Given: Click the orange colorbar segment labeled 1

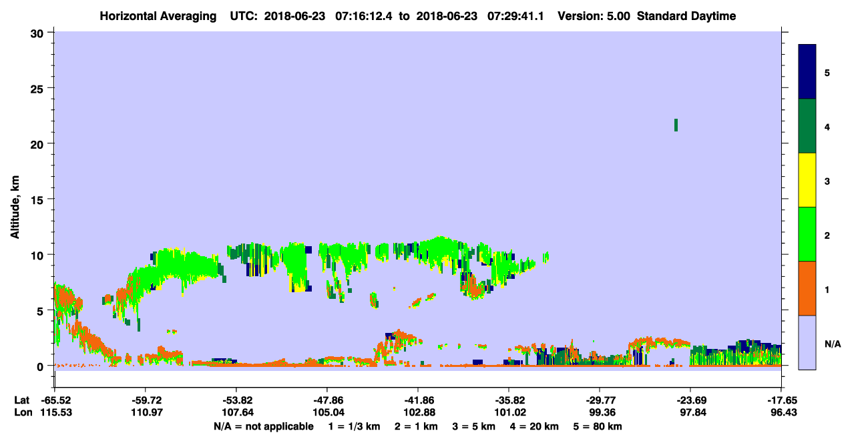Looking at the screenshot, I should pyautogui.click(x=807, y=288).
